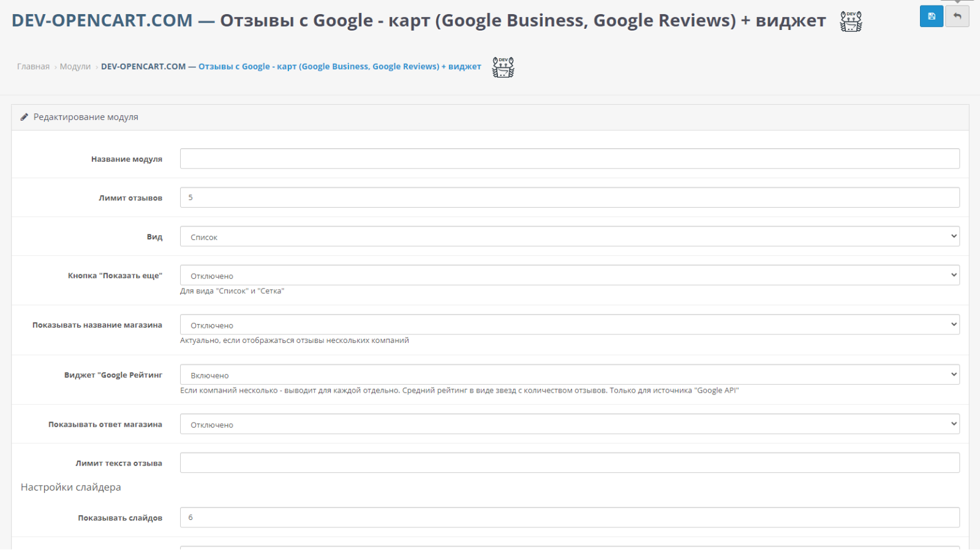980x550 pixels.
Task: Click the hint text Для вида "Список" и "Сетка"
Action: pos(232,291)
